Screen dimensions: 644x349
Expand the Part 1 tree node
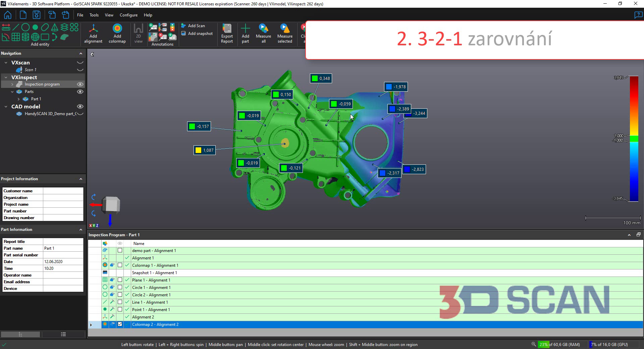(19, 99)
